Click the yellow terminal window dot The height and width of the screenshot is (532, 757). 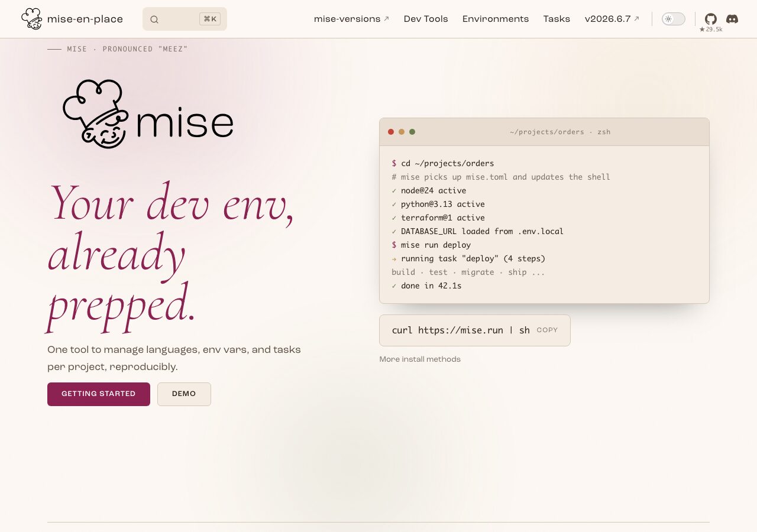pyautogui.click(x=402, y=132)
